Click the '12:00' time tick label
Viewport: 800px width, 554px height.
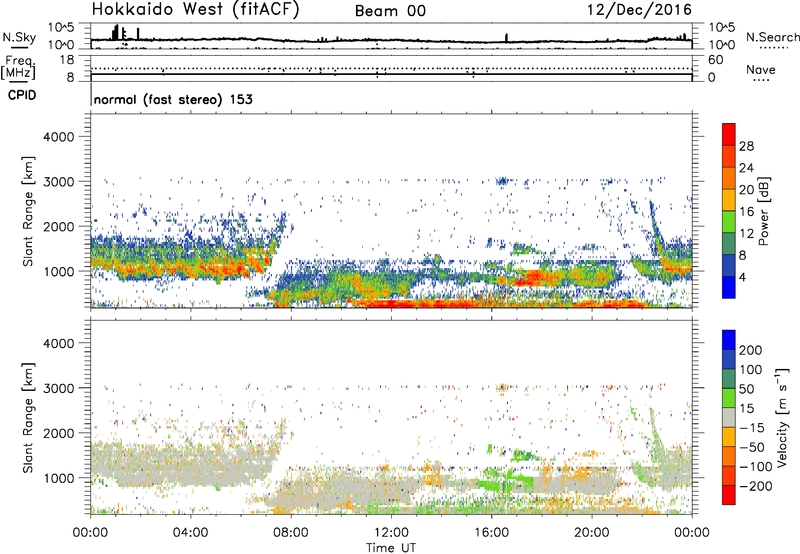click(391, 533)
